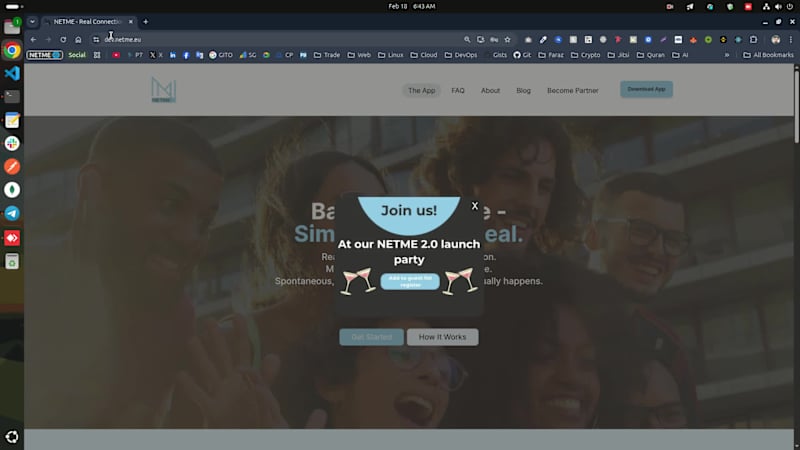The width and height of the screenshot is (800, 450).
Task: Expand the AI bookmarks folder
Action: point(680,55)
